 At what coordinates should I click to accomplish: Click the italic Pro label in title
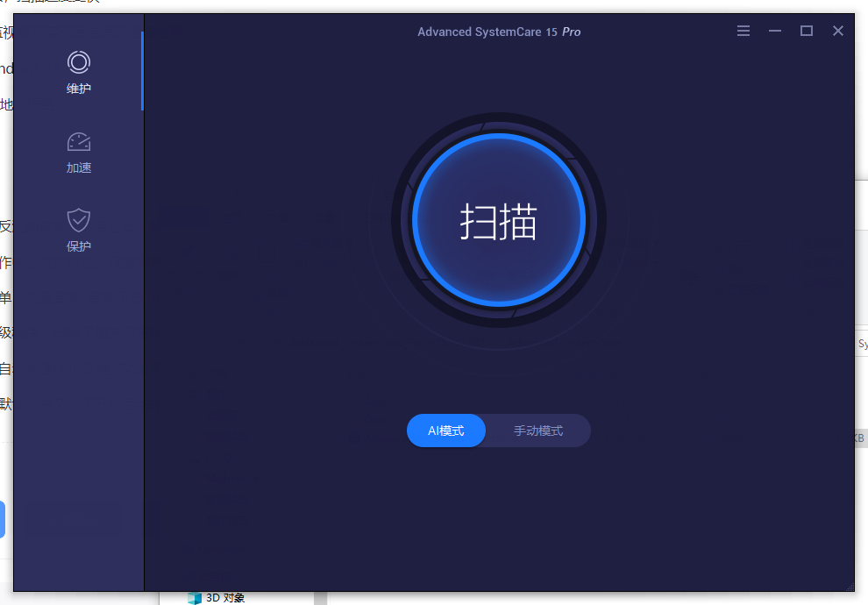click(x=572, y=32)
